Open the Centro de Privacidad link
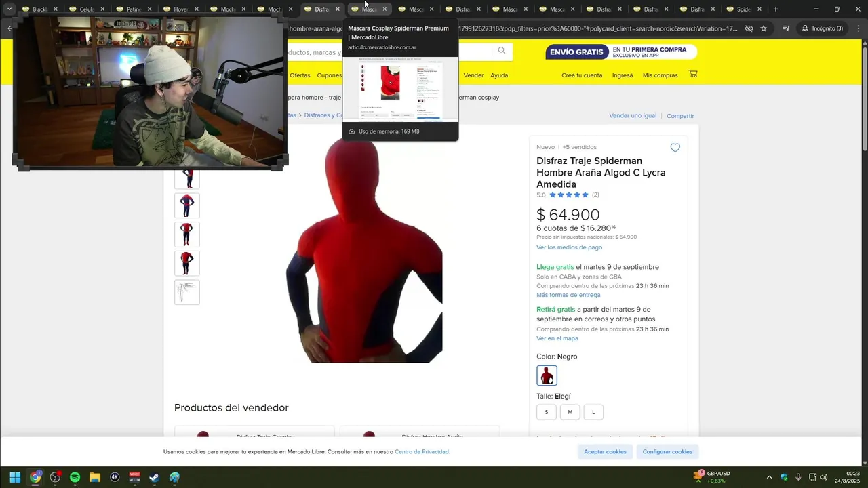Image resolution: width=868 pixels, height=488 pixels. (x=422, y=452)
